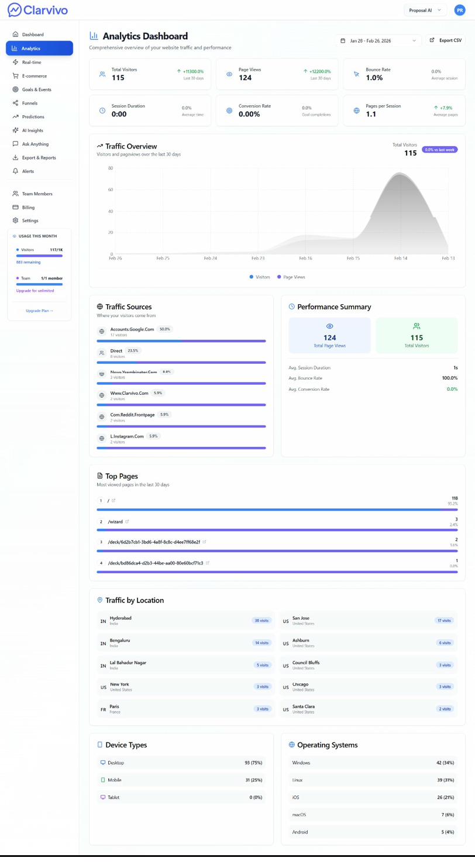This screenshot has height=868, width=475.
Task: Switch to the Dashboard section
Action: tap(39, 34)
